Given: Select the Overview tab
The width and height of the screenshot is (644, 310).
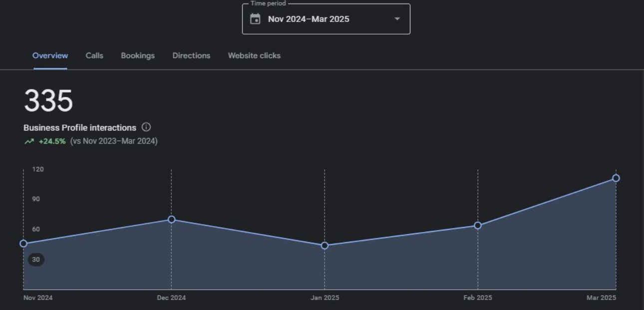Looking at the screenshot, I should 50,55.
